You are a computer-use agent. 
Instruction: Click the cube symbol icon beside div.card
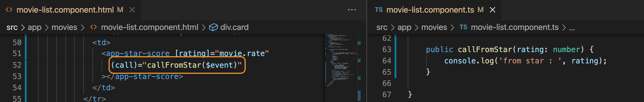[x=213, y=27]
